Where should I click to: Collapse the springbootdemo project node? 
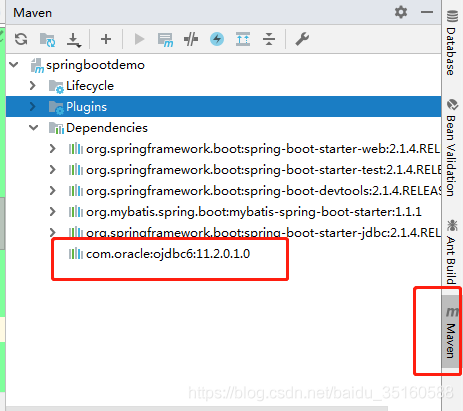coord(14,64)
